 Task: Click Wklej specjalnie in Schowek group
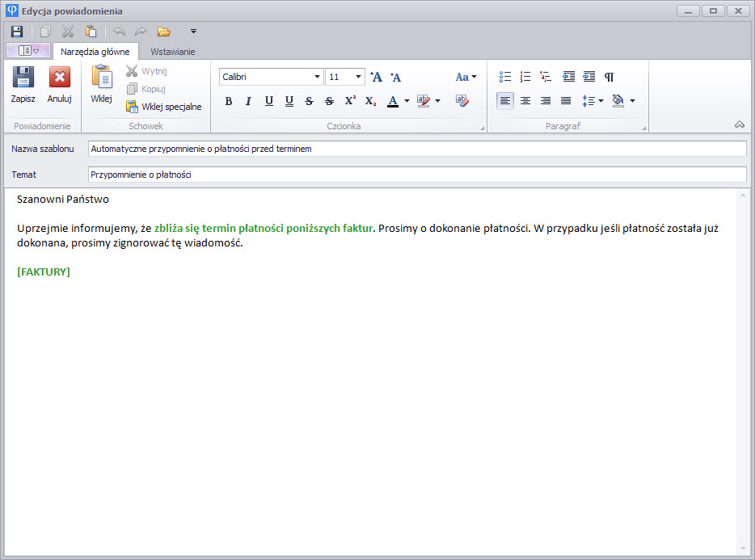point(164,107)
